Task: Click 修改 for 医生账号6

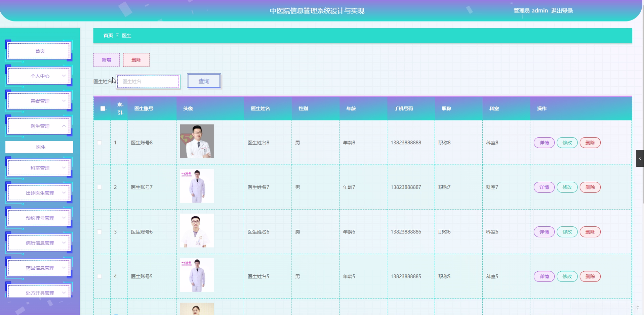Action: (567, 232)
